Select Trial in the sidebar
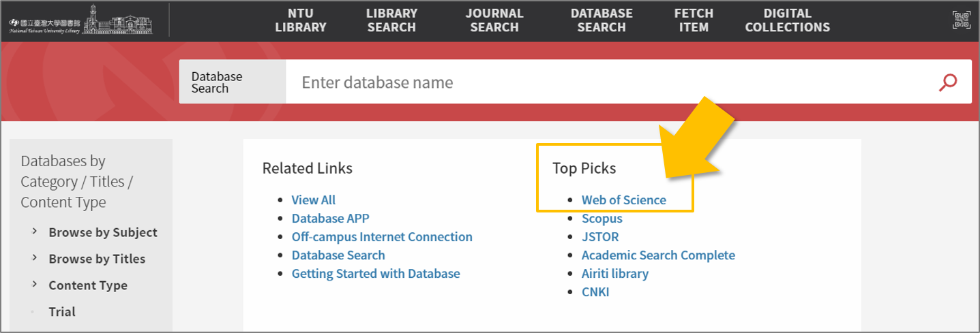Viewport: 980px width, 333px height. click(62, 312)
